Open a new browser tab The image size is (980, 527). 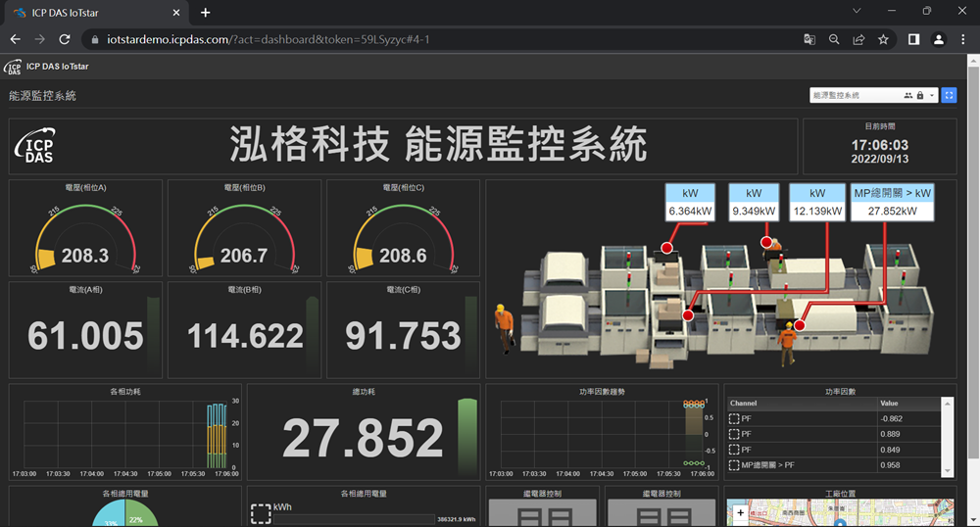click(205, 13)
